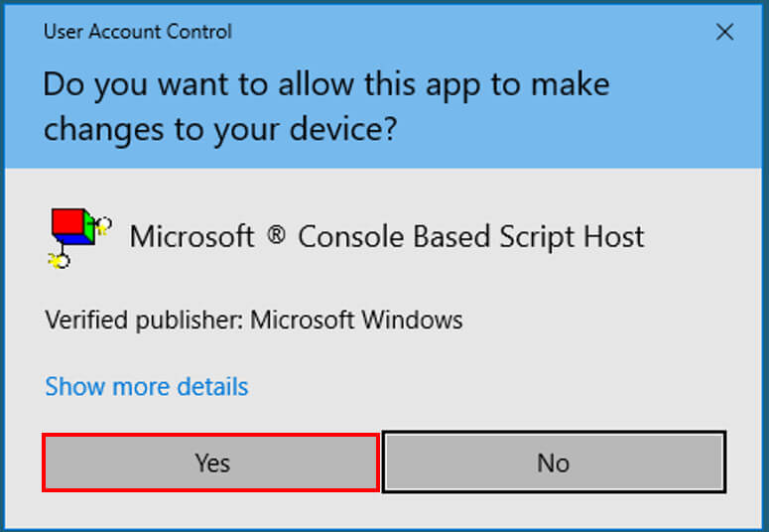Close the User Account Control dialog
Viewport: 769px width, 532px height.
[x=725, y=32]
